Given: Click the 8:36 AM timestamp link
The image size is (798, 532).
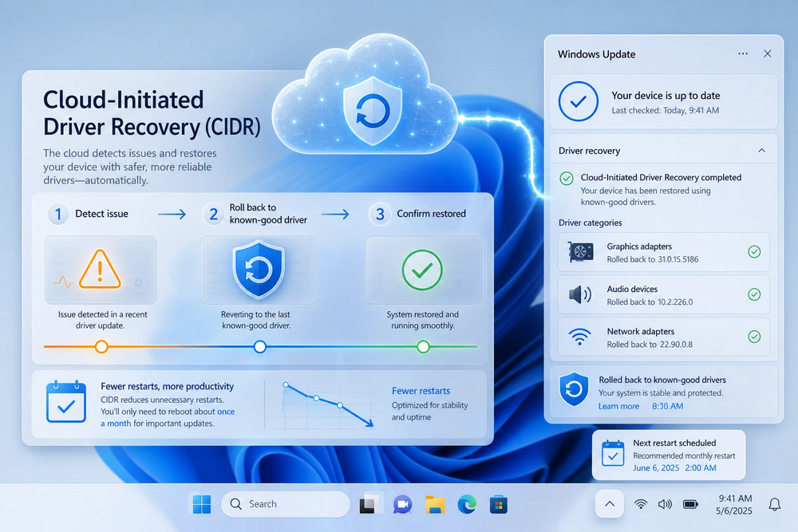Looking at the screenshot, I should pyautogui.click(x=667, y=406).
